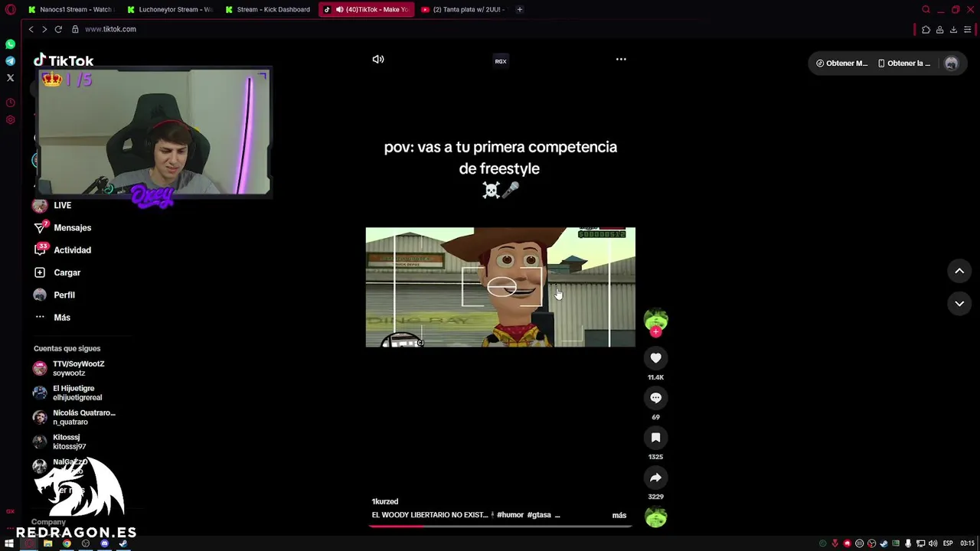
Task: Bookmark the video showing 1325 saves
Action: click(655, 438)
